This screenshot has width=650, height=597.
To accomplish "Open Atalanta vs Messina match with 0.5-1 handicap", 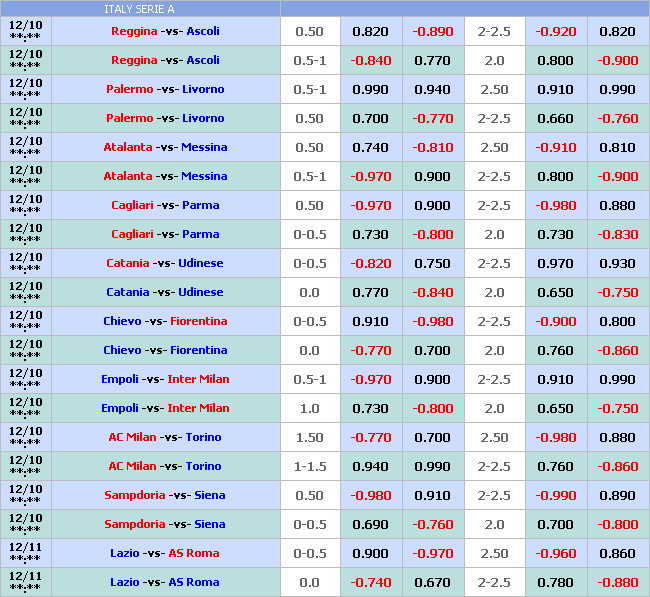I will click(165, 176).
